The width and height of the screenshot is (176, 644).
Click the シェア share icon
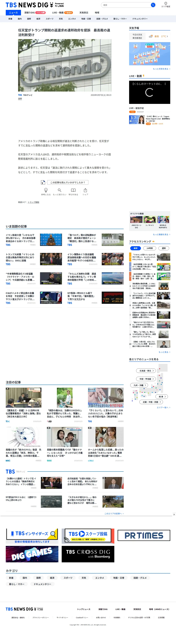(x=85, y=190)
